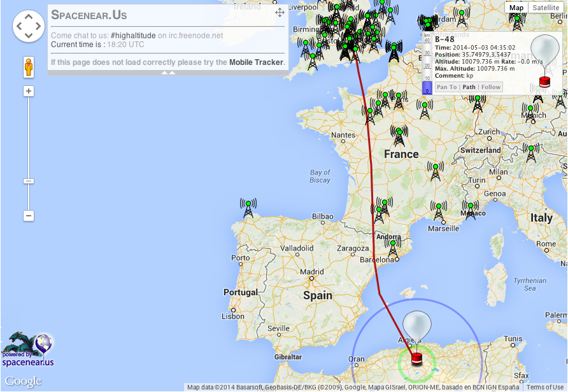Select receiver tower southeast of France label

pos(436,171)
